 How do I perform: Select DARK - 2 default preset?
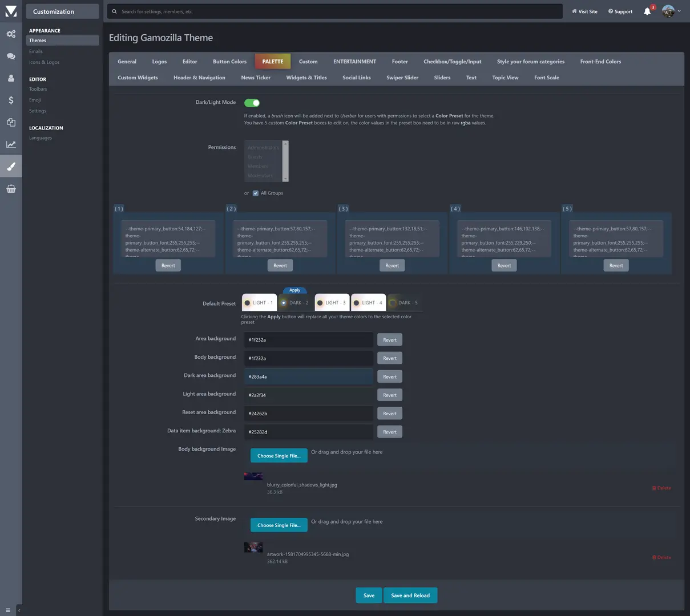point(295,303)
